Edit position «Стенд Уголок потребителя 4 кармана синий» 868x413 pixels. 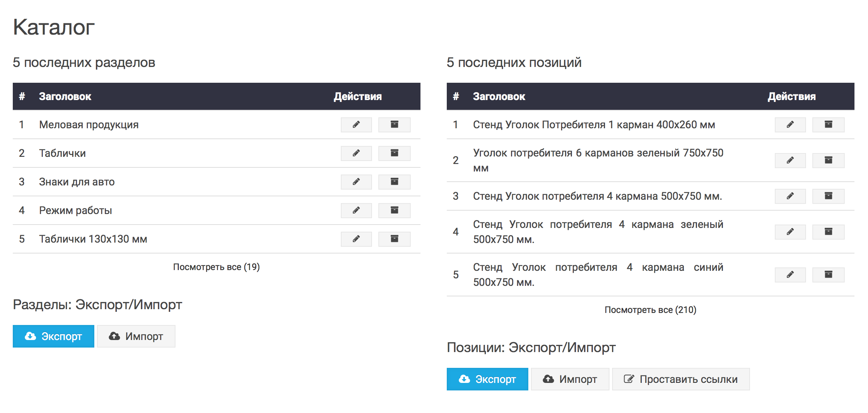click(790, 275)
